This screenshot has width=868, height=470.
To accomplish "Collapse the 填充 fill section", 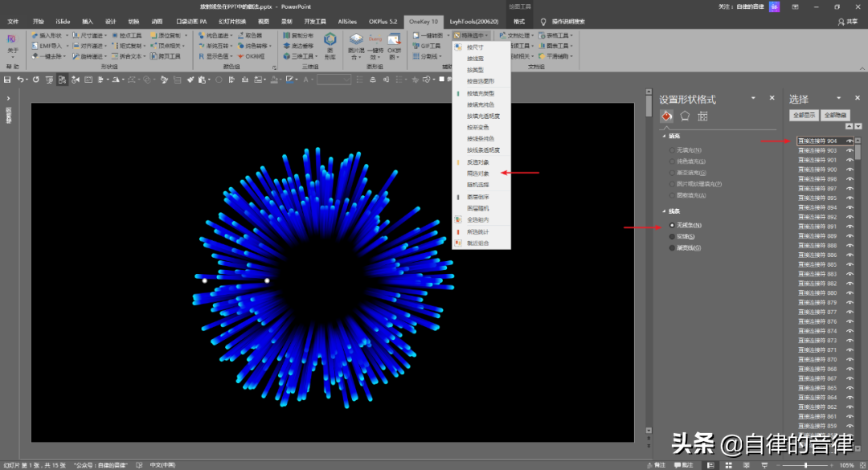I will 665,137.
